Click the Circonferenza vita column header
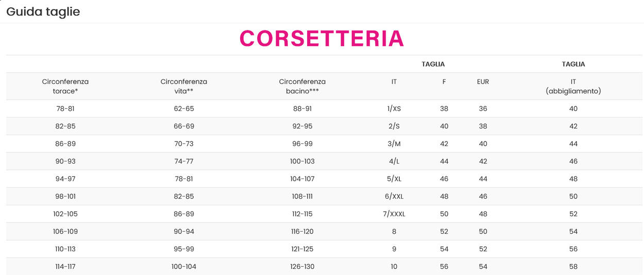Image resolution: width=644 pixels, height=275 pixels. (x=184, y=86)
